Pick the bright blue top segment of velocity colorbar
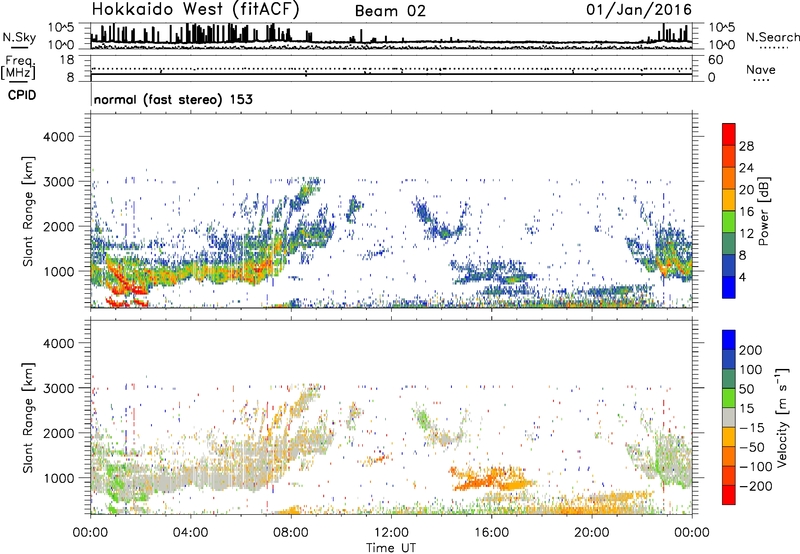The height and width of the screenshot is (554, 800). coord(729,340)
